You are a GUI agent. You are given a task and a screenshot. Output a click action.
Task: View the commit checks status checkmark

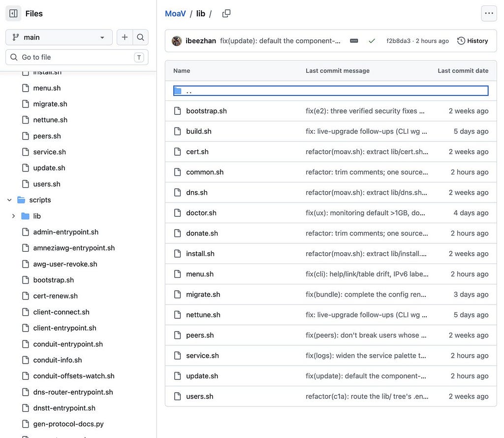pos(372,41)
